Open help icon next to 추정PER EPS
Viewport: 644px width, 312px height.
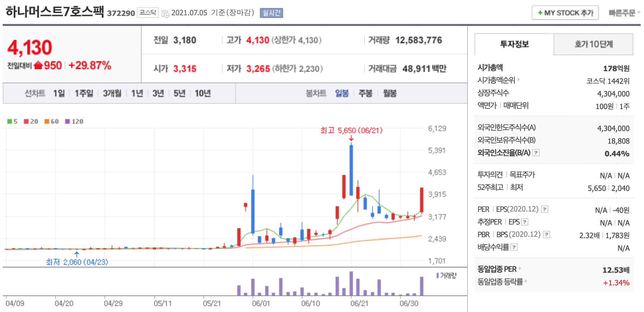coord(525,222)
